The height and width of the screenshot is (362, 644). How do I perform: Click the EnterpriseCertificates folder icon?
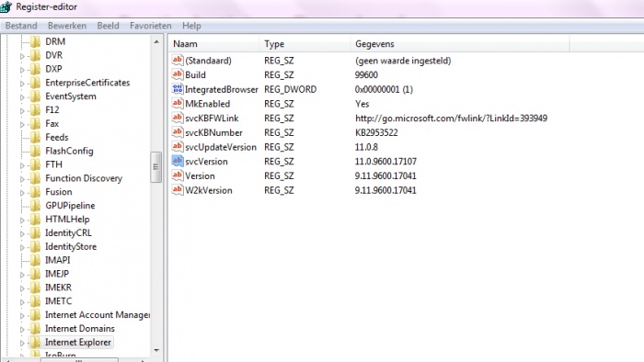[x=36, y=83]
